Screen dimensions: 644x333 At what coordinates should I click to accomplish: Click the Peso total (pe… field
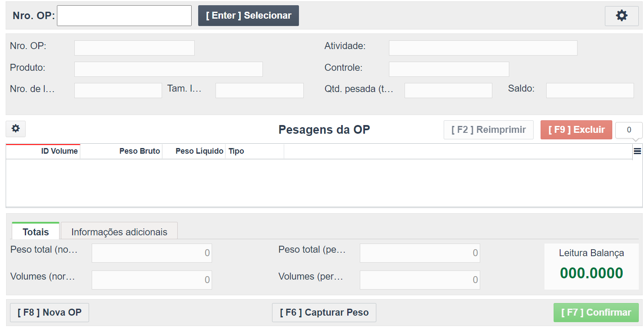click(x=420, y=253)
